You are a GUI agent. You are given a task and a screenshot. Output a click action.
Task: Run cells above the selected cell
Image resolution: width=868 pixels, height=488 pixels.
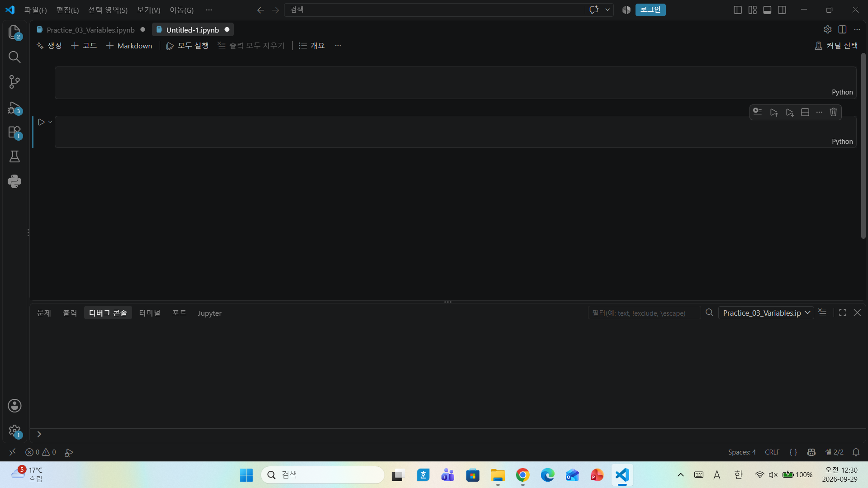pos(774,112)
